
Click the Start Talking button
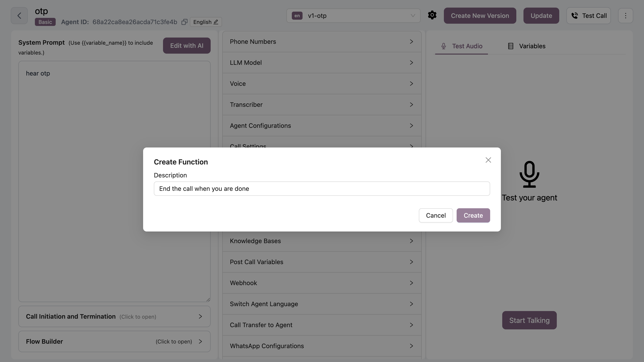click(x=529, y=320)
